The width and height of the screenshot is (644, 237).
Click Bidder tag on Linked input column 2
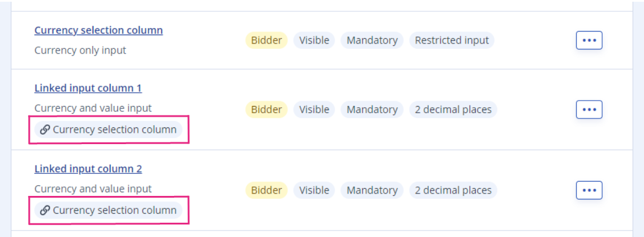[267, 191]
